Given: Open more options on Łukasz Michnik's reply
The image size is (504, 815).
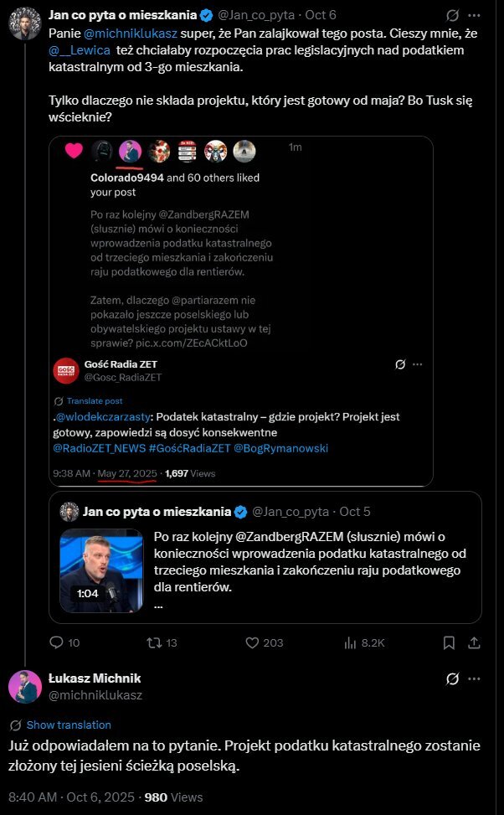Looking at the screenshot, I should pyautogui.click(x=476, y=678).
